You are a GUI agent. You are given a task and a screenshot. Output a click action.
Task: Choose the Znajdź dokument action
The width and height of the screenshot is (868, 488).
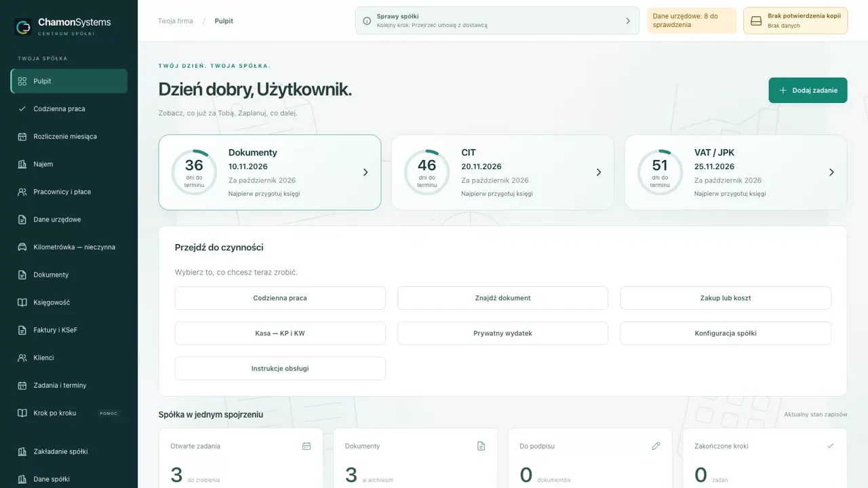pyautogui.click(x=502, y=298)
